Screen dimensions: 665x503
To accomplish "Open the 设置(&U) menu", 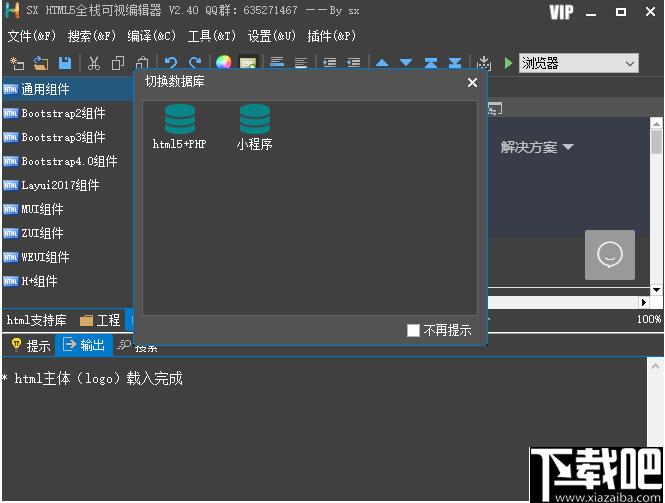I will pos(271,36).
